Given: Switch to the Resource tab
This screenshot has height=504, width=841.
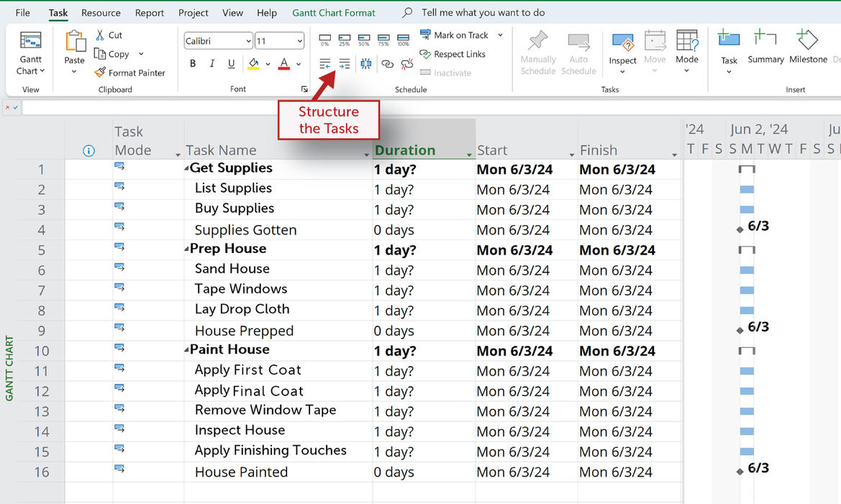Looking at the screenshot, I should pyautogui.click(x=101, y=13).
